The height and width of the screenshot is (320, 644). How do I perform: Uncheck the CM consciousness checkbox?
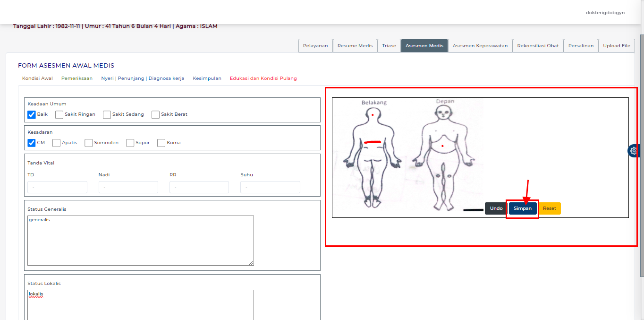click(31, 143)
